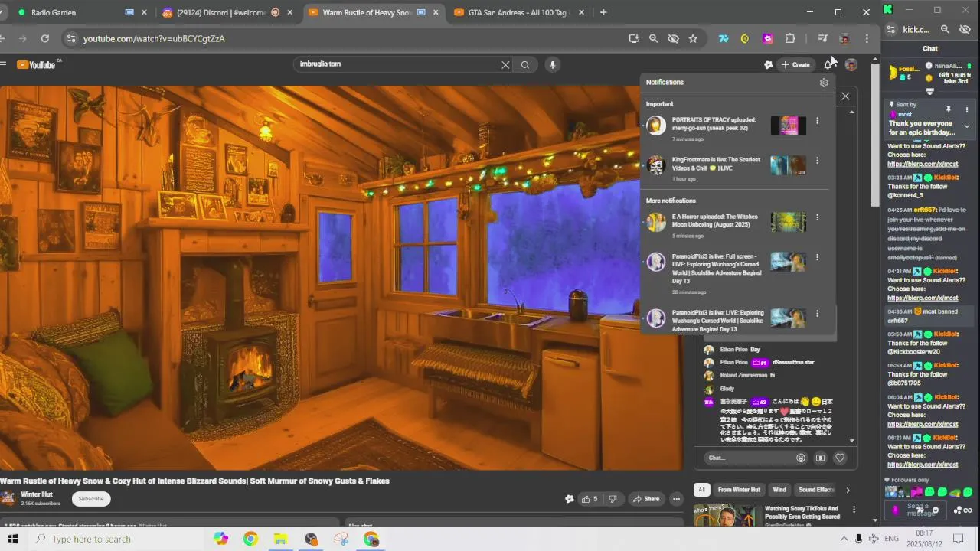
Task: Subscribe to the Winter Hut channel
Action: tap(91, 499)
